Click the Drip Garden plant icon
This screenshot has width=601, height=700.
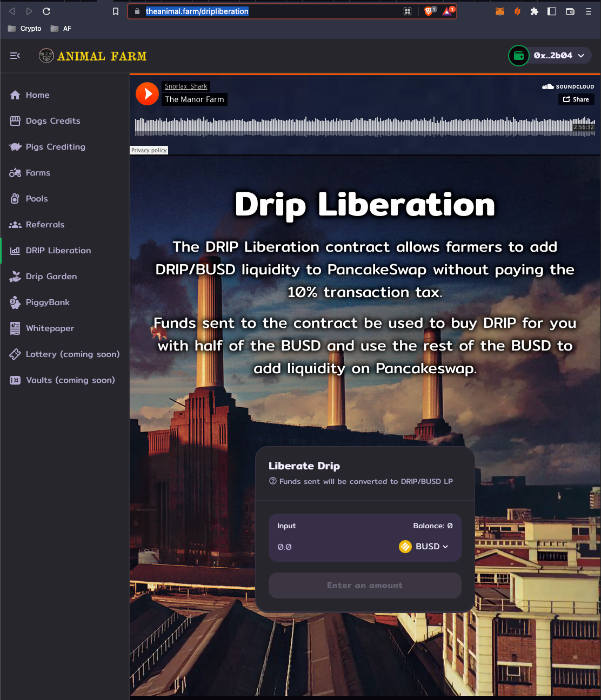pos(15,277)
